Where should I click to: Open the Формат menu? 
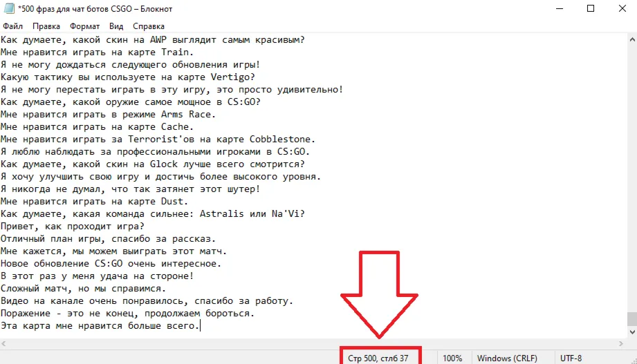(x=84, y=26)
